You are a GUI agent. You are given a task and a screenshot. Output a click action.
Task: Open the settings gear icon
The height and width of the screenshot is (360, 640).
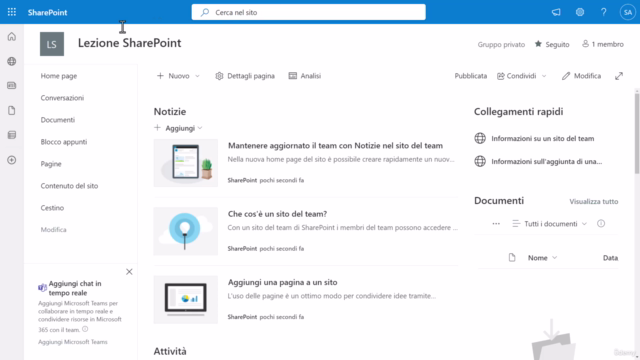tap(580, 12)
